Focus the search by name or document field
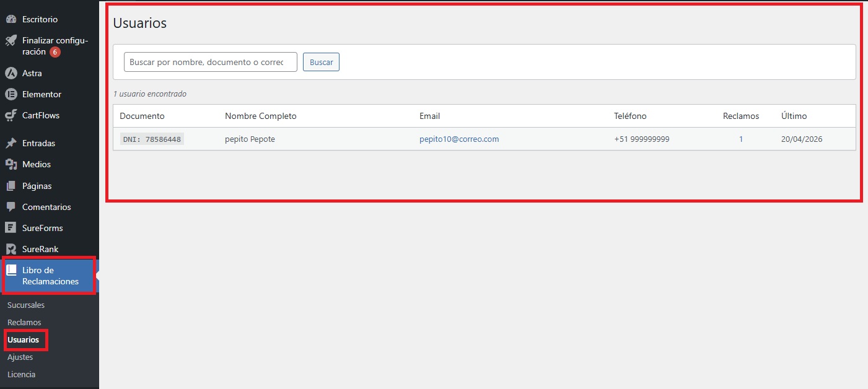The width and height of the screenshot is (868, 389). click(211, 62)
